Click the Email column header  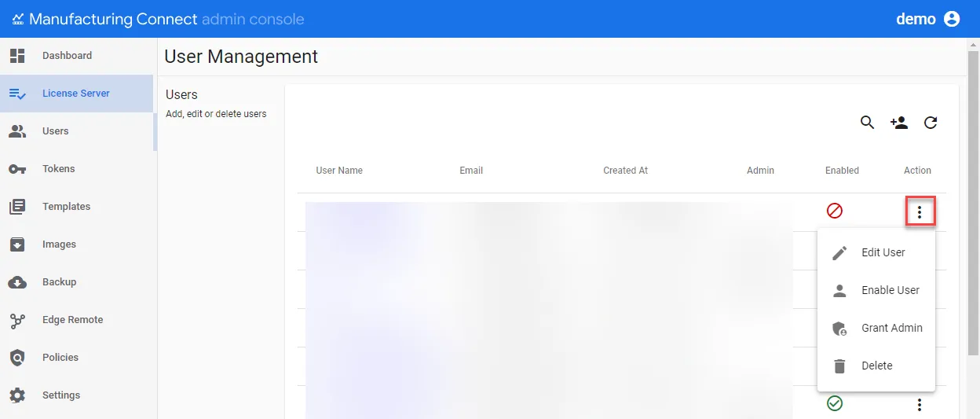[471, 171]
